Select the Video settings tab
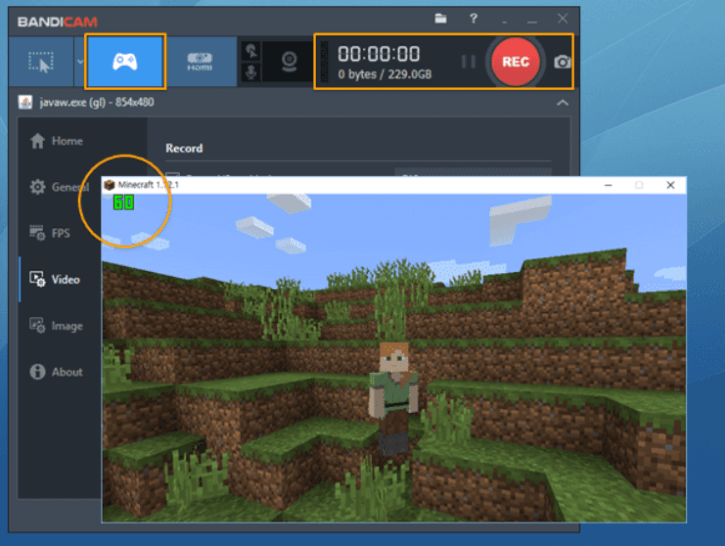Screen dimensions: 725x546 (x=55, y=279)
